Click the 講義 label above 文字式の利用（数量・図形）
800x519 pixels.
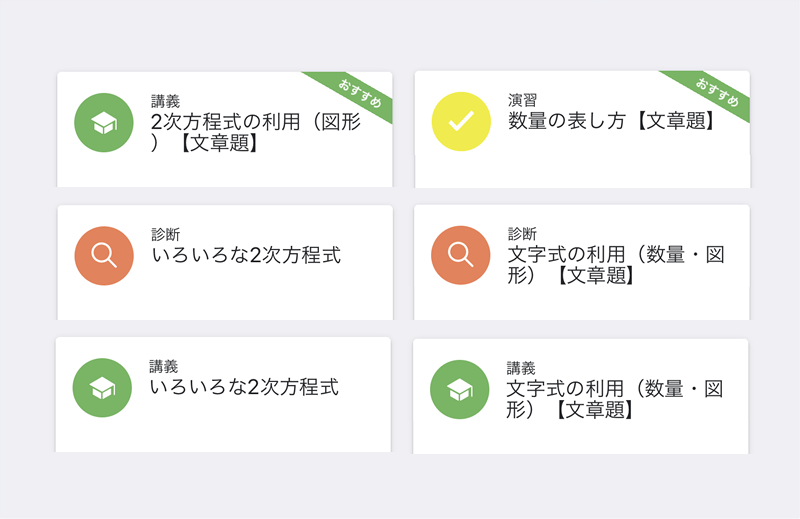point(521,368)
